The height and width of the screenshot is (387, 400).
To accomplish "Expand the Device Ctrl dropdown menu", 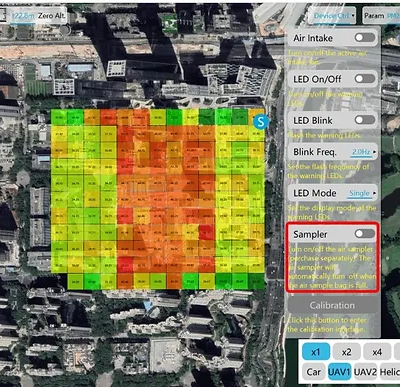I will 333,16.
